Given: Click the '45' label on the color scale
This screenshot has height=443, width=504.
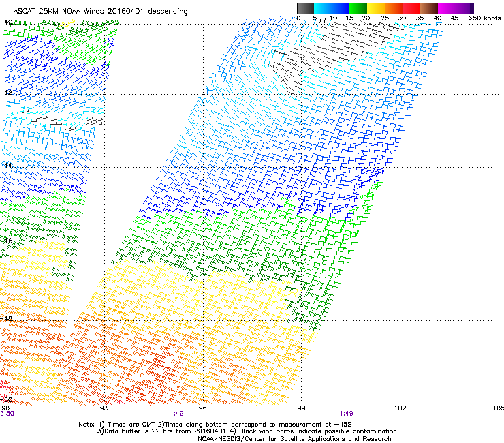Looking at the screenshot, I should pyautogui.click(x=454, y=18).
